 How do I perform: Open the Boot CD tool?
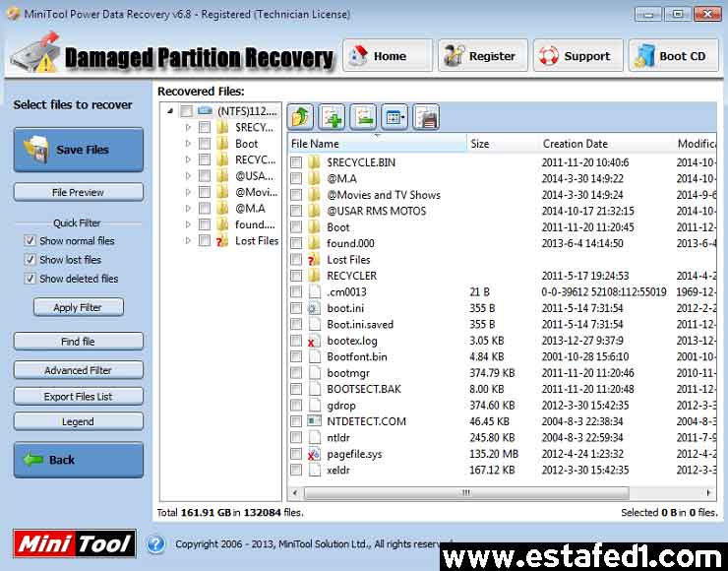click(x=673, y=56)
